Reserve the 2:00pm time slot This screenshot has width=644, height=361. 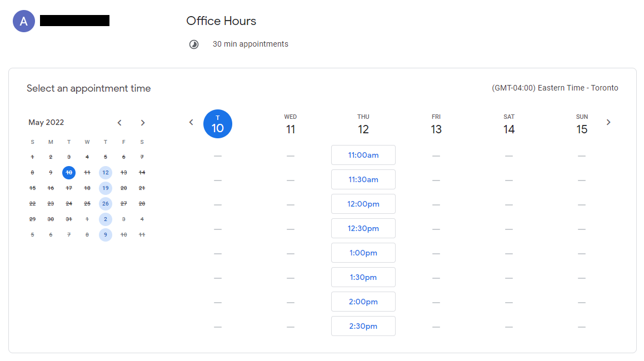click(363, 302)
